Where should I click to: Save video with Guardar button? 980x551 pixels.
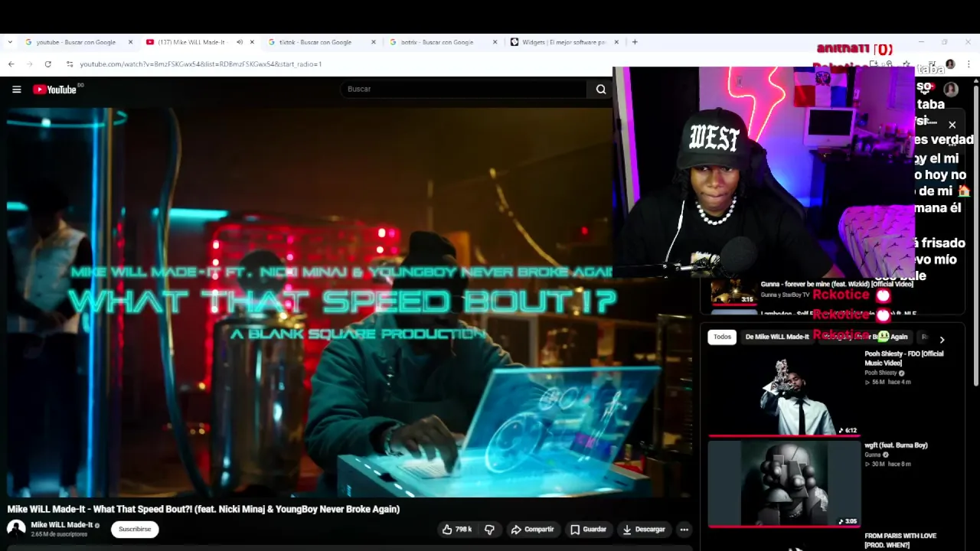click(588, 530)
